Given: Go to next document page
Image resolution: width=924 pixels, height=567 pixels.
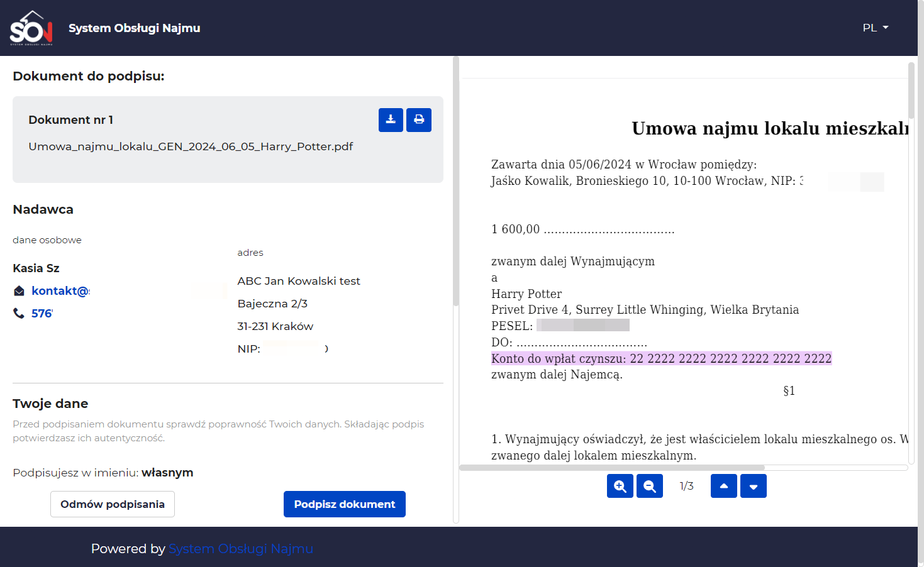Looking at the screenshot, I should (754, 486).
